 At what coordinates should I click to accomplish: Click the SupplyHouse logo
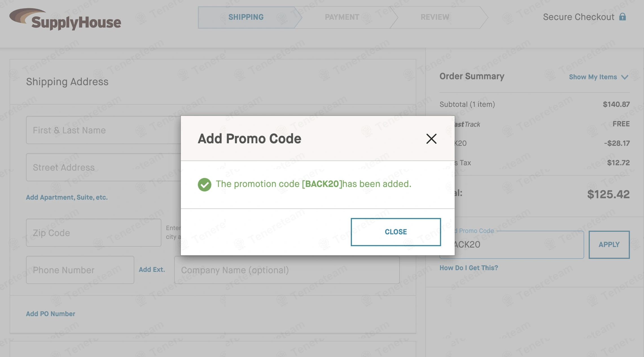pos(65,19)
